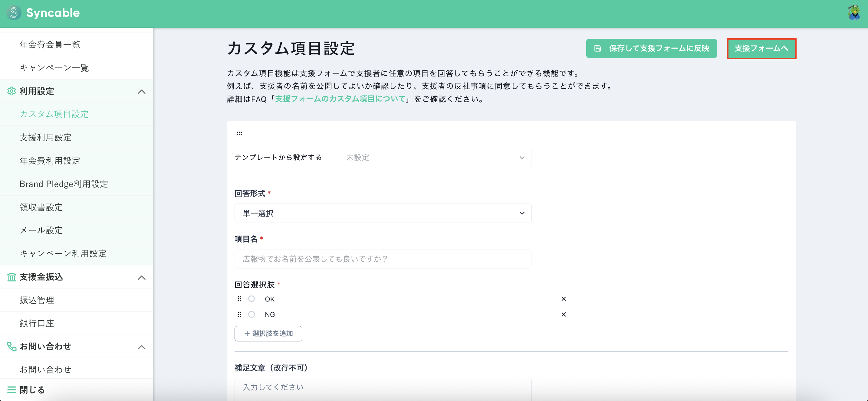This screenshot has height=401, width=868.
Task: Click the bank icon beside 支援金振込
Action: 11,277
